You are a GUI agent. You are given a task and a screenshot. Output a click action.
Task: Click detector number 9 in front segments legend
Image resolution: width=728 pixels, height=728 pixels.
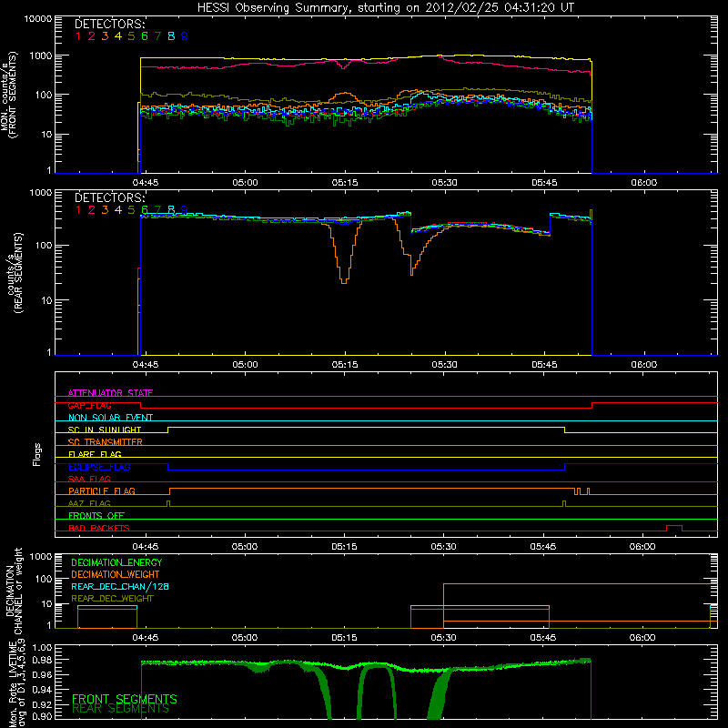click(x=185, y=36)
